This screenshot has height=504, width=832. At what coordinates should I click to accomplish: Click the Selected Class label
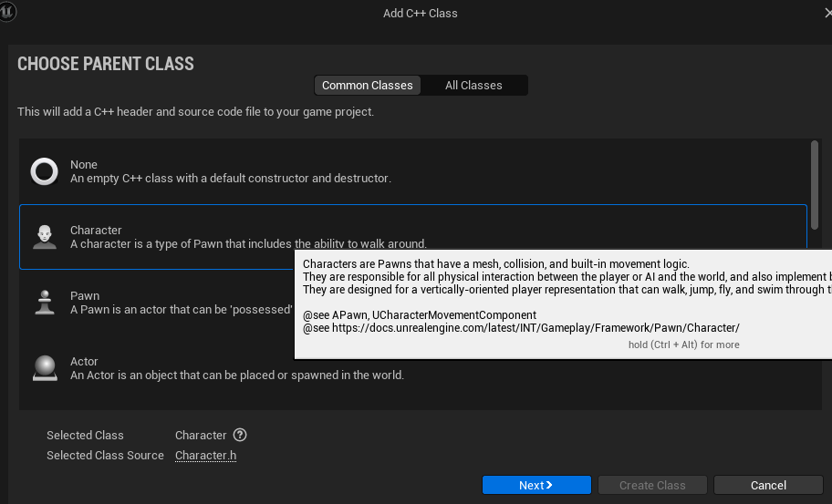pos(85,435)
